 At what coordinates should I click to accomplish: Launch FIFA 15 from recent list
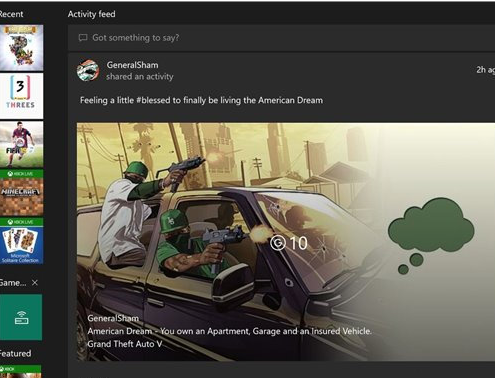coord(21,144)
